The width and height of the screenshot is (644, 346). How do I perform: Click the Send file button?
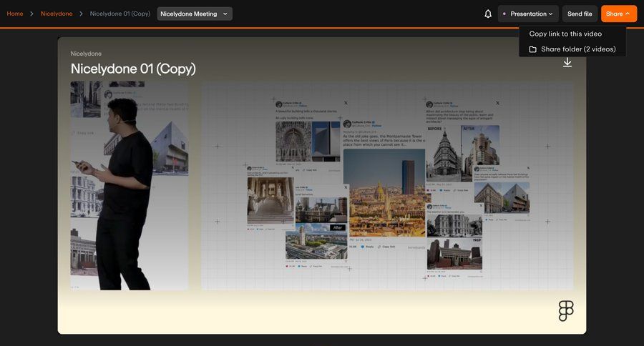[x=580, y=14]
